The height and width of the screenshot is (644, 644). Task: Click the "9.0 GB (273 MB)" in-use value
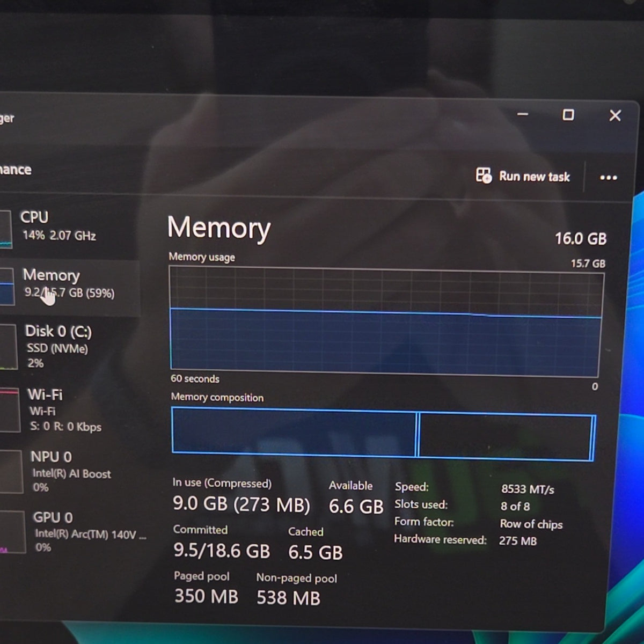pyautogui.click(x=241, y=504)
